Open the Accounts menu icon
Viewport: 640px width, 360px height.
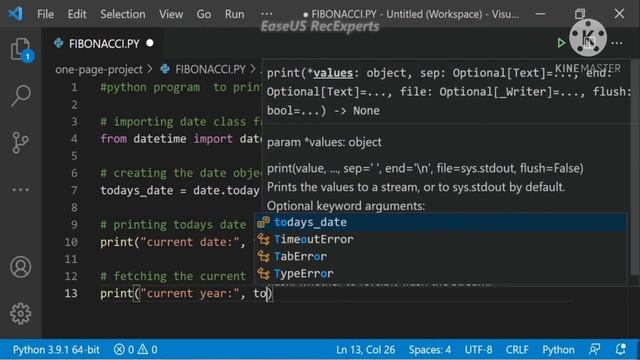(x=20, y=267)
